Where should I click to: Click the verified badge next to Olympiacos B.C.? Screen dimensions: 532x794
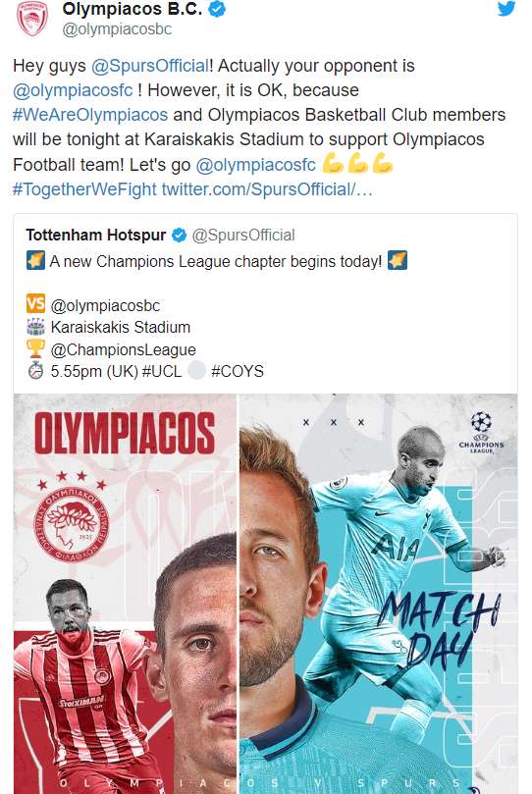[217, 9]
